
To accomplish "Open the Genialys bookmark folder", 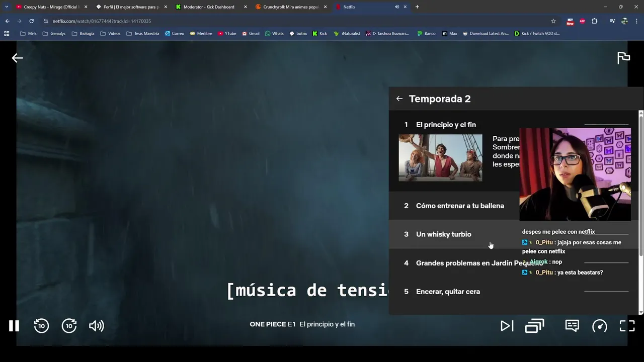I will 54,34.
